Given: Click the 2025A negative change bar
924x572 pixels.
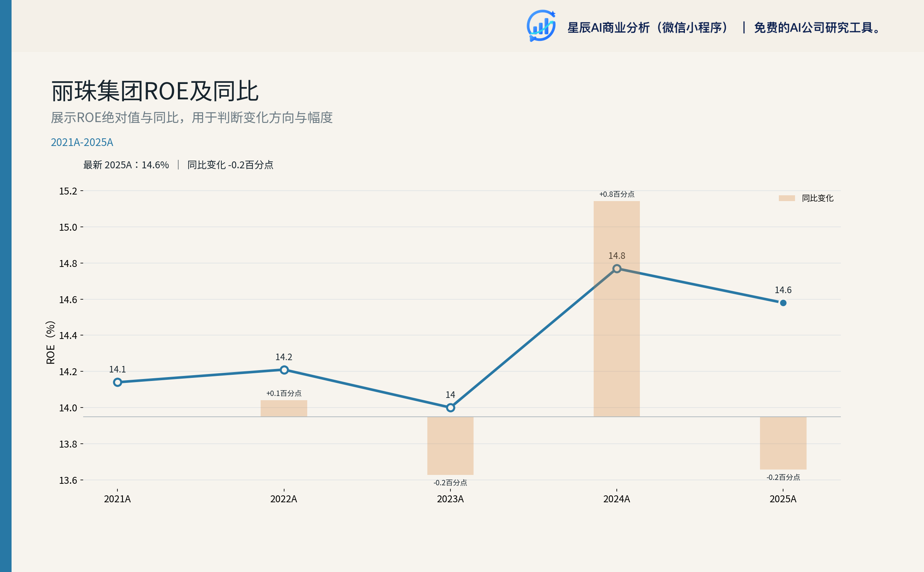Looking at the screenshot, I should coord(783,443).
